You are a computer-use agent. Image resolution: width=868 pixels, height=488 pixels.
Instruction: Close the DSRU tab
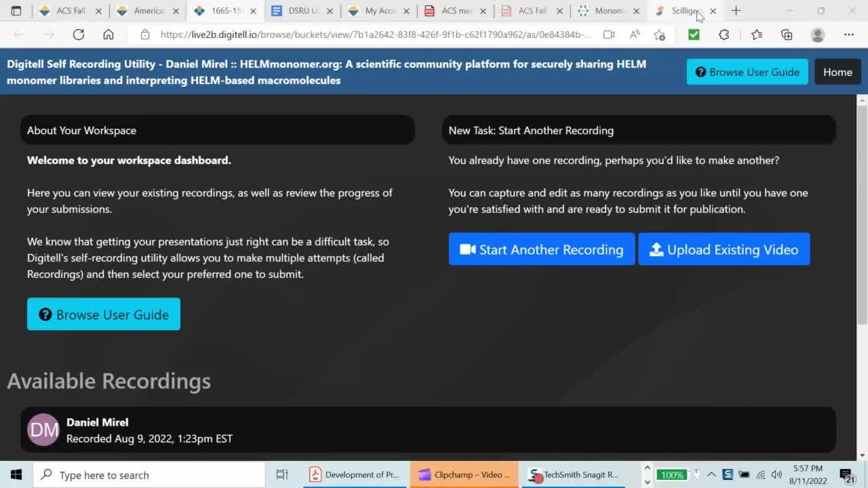pos(329,11)
